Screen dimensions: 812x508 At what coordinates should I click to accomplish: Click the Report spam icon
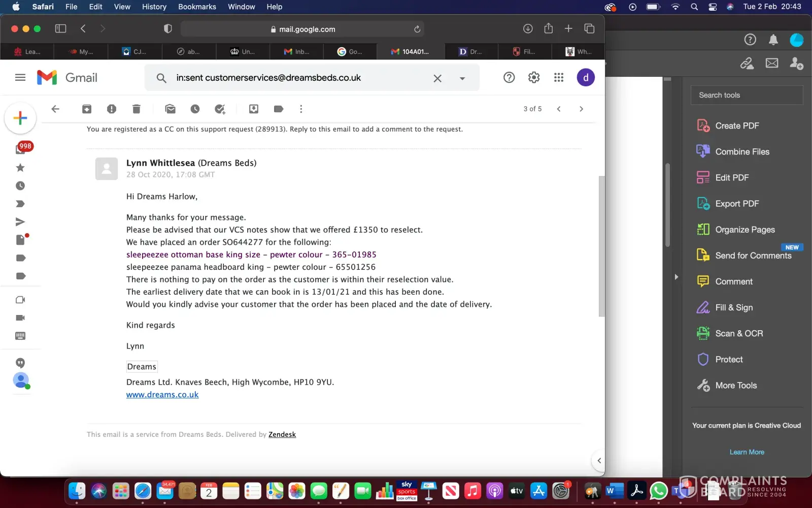(112, 109)
